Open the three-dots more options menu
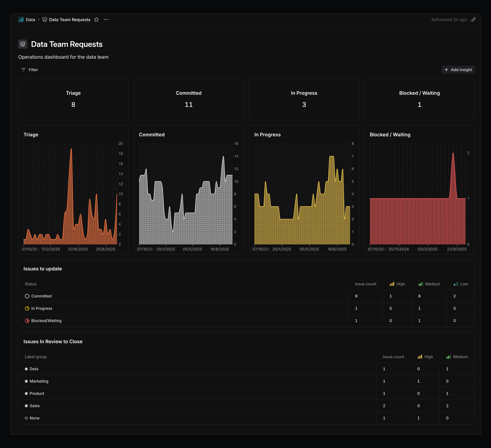Image resolution: width=491 pixels, height=448 pixels. pos(106,20)
